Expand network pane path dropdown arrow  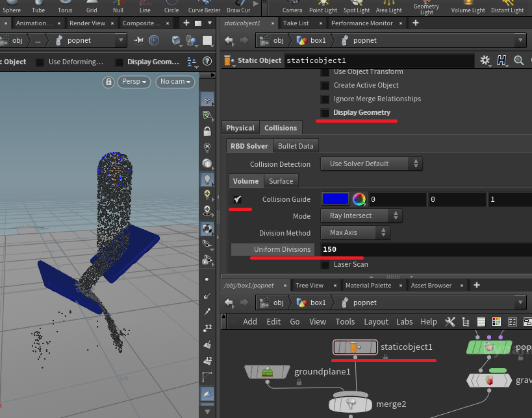[520, 302]
